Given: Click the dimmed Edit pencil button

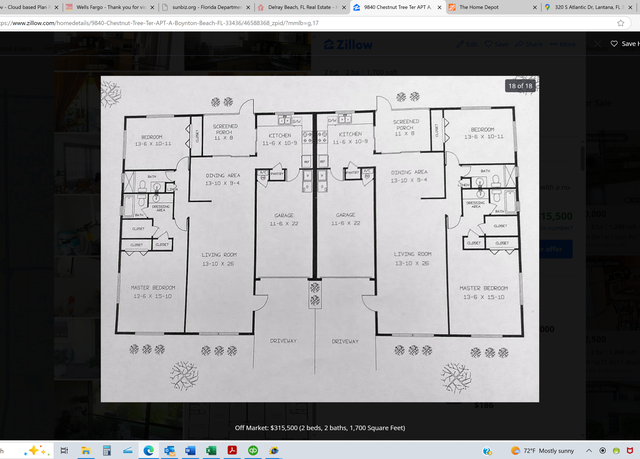Looking at the screenshot, I should [467, 44].
